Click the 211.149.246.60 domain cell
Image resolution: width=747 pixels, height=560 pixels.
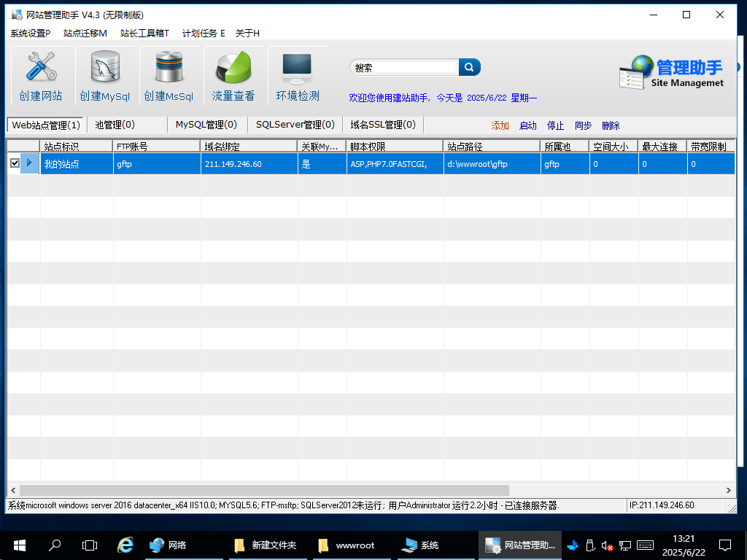click(x=249, y=164)
